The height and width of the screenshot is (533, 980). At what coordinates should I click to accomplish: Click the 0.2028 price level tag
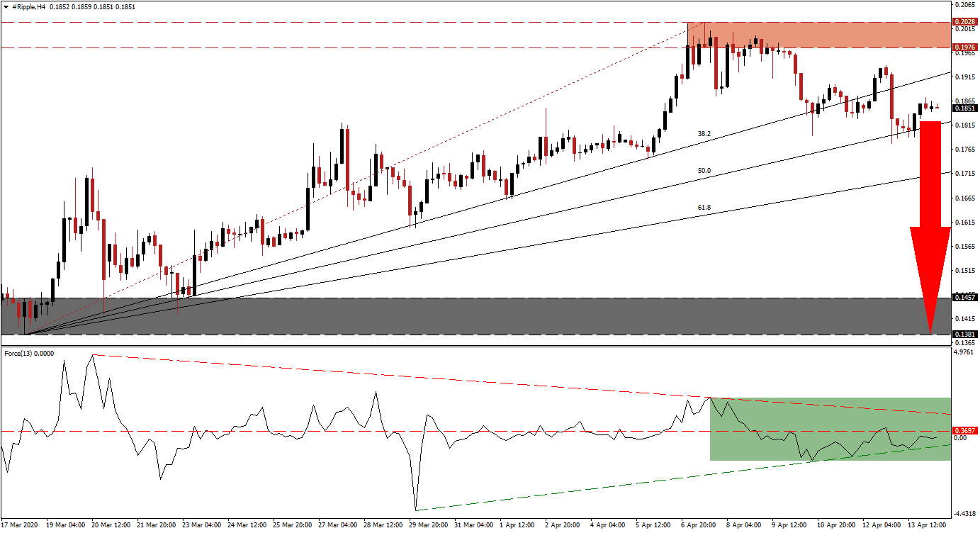pyautogui.click(x=964, y=22)
